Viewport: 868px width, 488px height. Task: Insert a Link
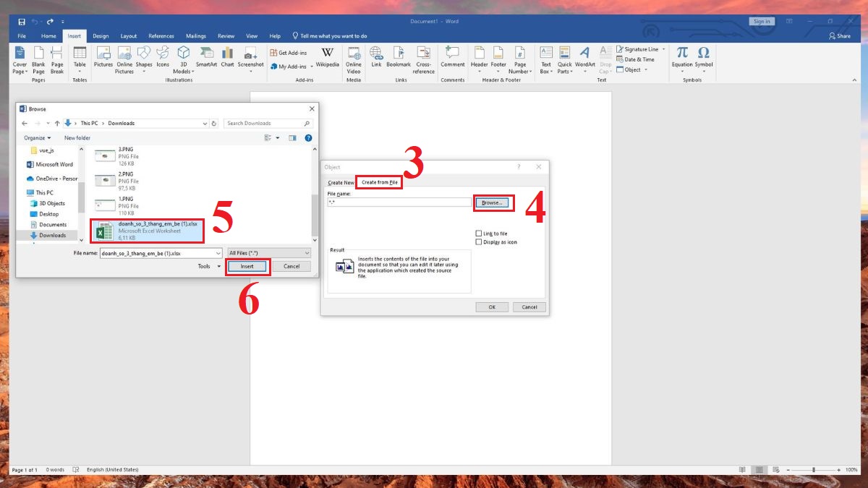coord(376,58)
